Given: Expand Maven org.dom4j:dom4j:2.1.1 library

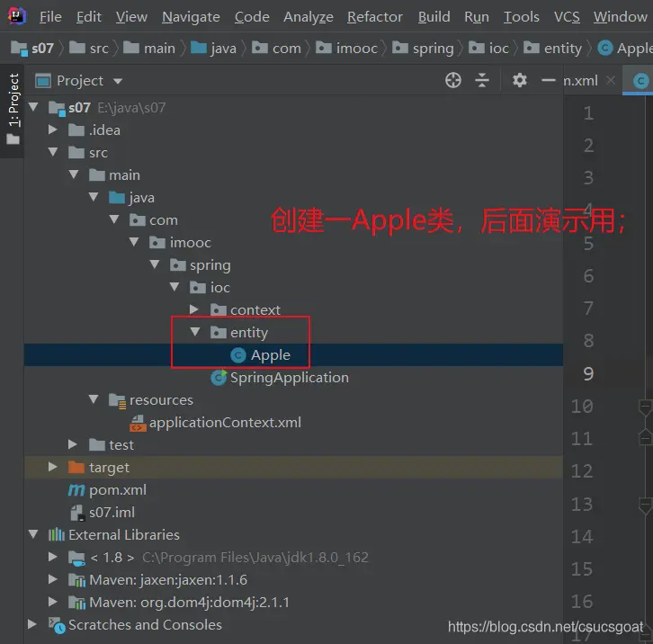Looking at the screenshot, I should coord(53,602).
